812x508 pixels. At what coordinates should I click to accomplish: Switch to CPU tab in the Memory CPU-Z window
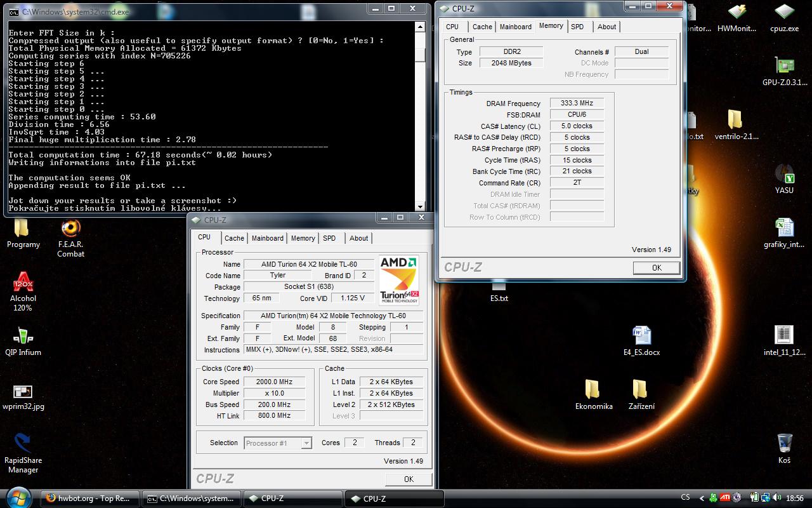pyautogui.click(x=452, y=27)
